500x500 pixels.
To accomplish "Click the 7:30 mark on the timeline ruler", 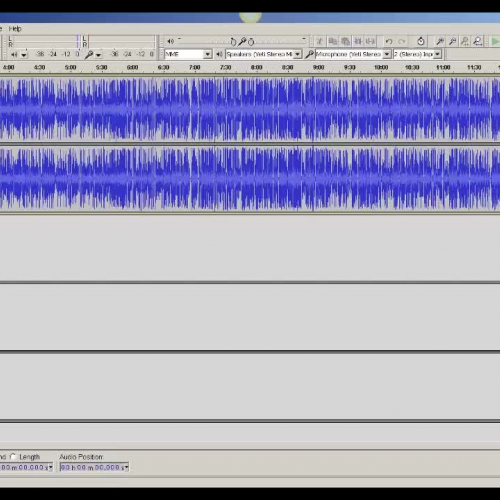I will (226, 67).
